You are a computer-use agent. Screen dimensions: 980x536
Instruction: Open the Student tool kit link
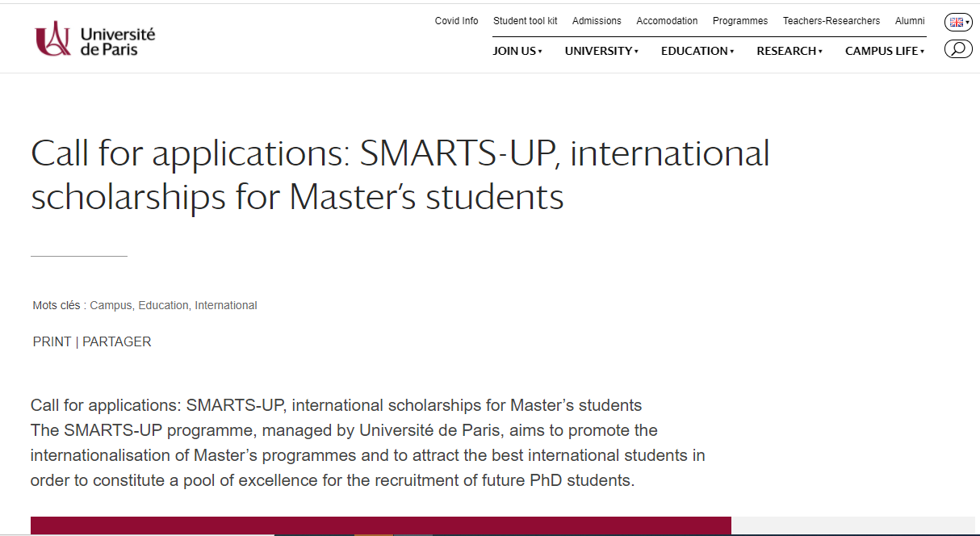coord(526,21)
